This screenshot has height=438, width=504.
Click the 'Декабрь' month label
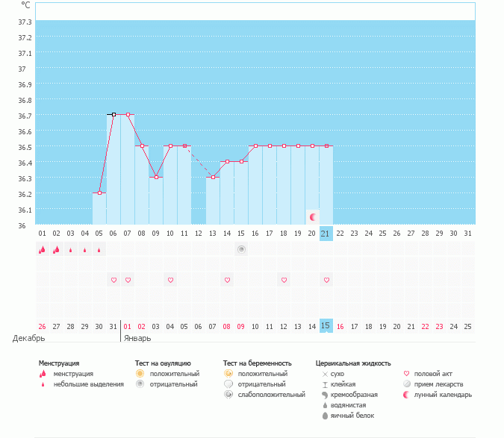(x=29, y=338)
